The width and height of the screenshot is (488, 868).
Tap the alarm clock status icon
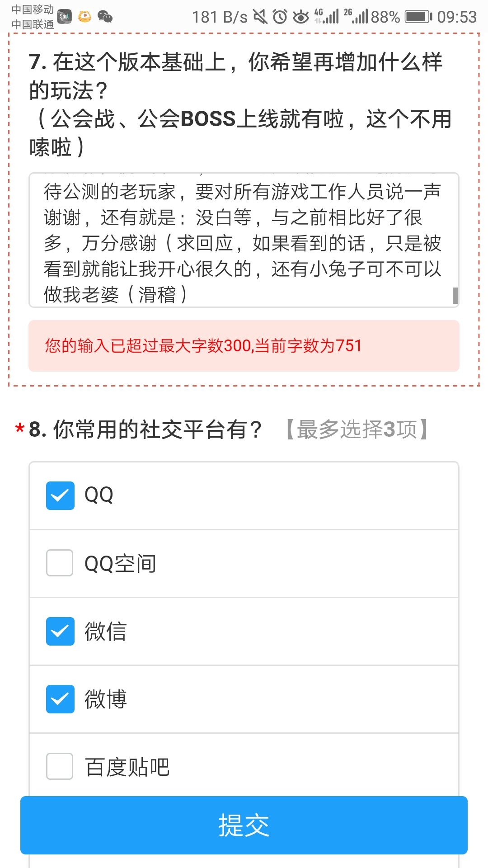[280, 17]
